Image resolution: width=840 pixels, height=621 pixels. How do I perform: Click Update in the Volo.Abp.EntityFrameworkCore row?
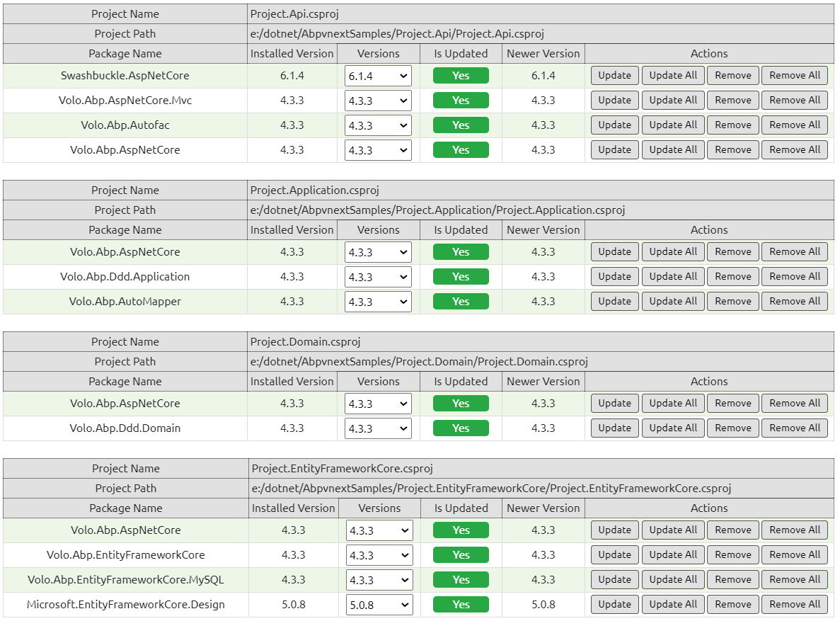[x=614, y=554]
